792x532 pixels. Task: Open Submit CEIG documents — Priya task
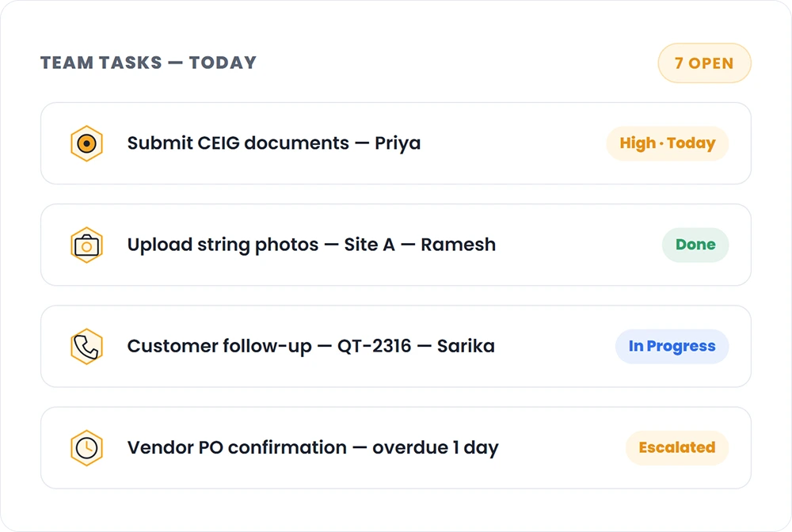pos(274,143)
